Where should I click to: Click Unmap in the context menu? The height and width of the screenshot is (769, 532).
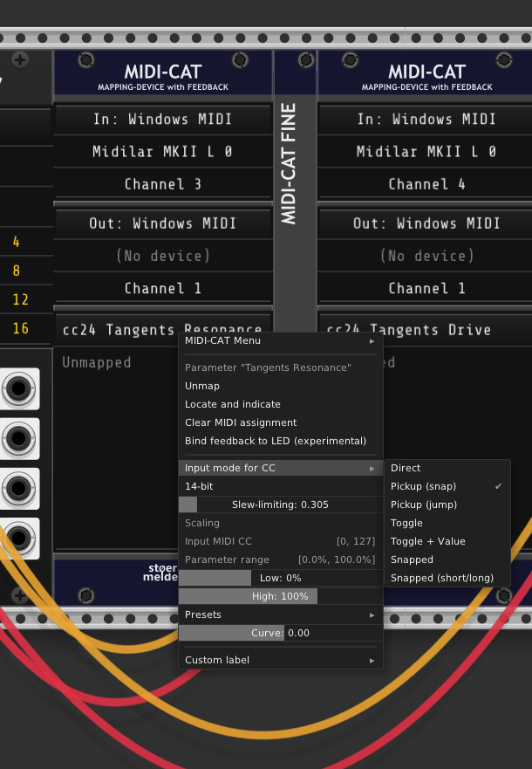(280, 386)
